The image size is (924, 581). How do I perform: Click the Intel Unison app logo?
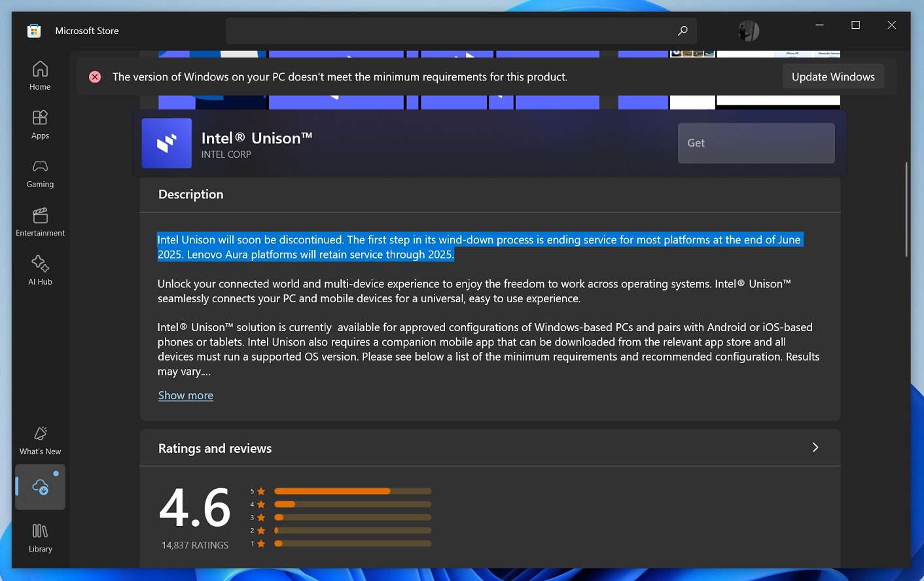point(166,143)
